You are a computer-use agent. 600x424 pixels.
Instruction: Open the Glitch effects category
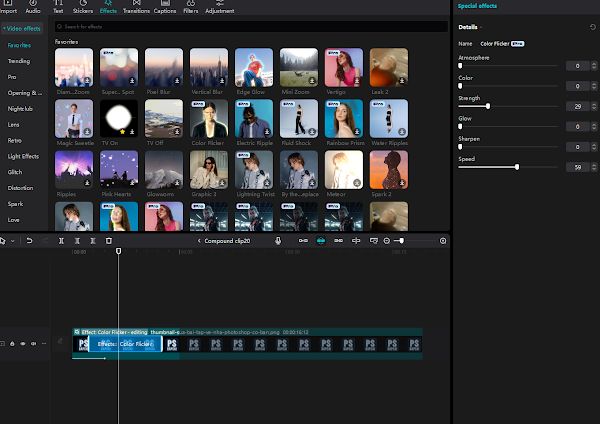(15, 172)
